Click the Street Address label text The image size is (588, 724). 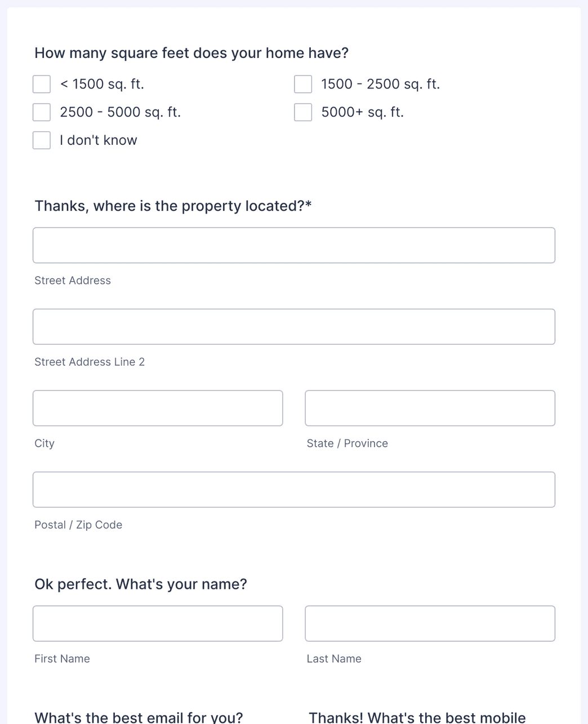(x=73, y=280)
